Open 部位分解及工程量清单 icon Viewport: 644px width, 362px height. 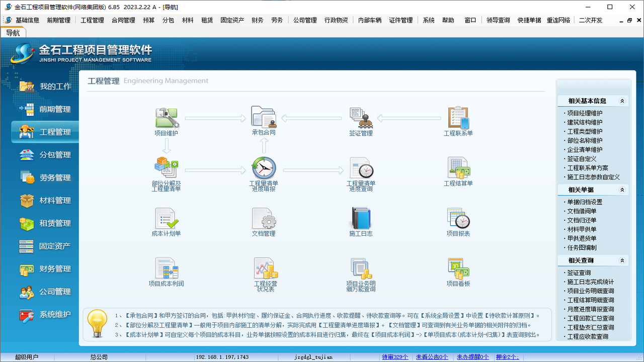[167, 168]
